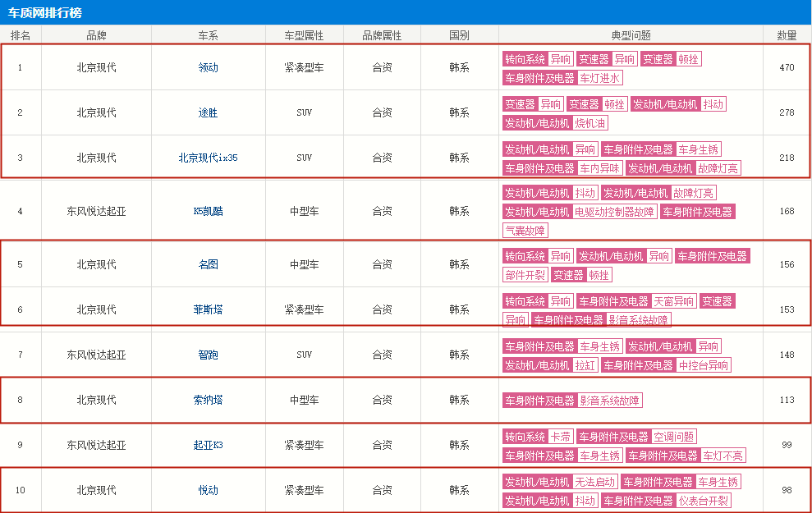Open the 智跑 car series link
812x513 pixels.
[x=209, y=355]
